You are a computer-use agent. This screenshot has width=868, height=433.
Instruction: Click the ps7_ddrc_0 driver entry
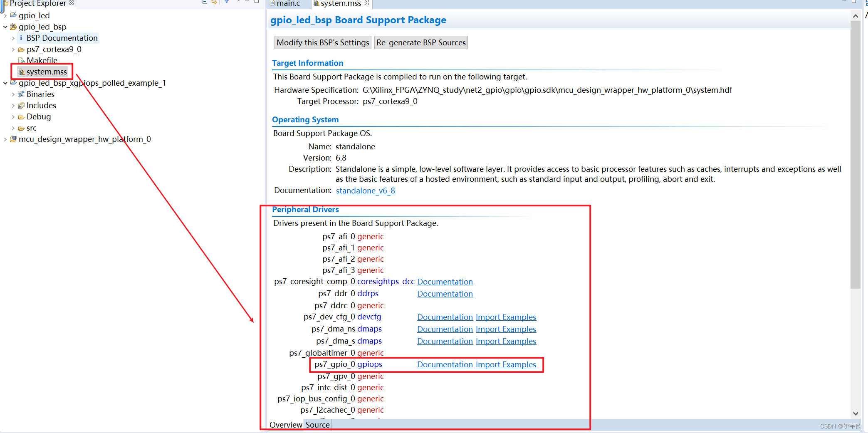click(x=349, y=305)
